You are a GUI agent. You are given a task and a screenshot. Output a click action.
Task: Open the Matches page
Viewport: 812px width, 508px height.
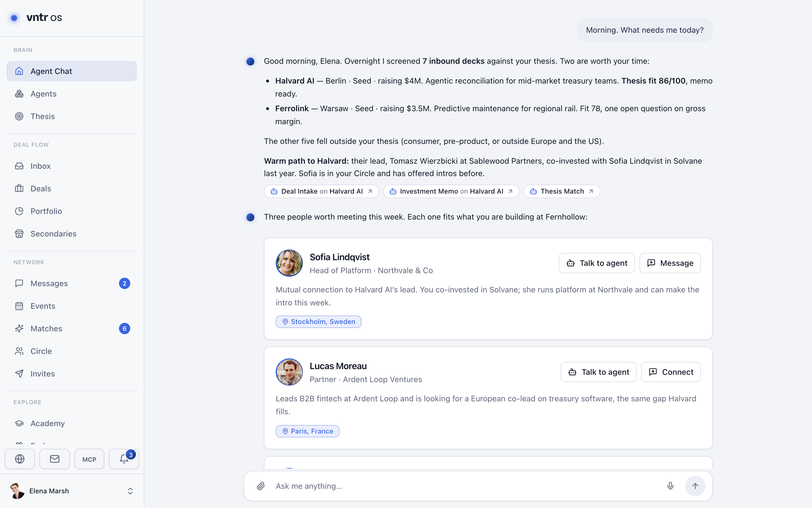tap(72, 328)
